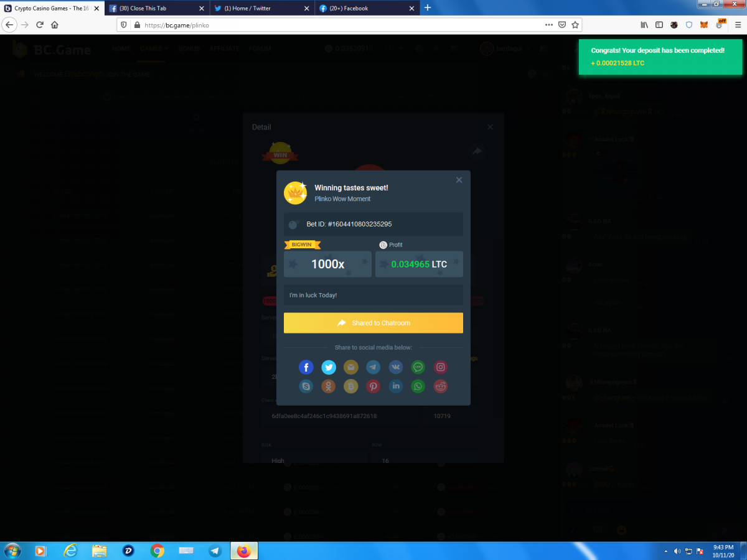Click the Shared to Chatroom button
747x560 pixels.
click(374, 323)
